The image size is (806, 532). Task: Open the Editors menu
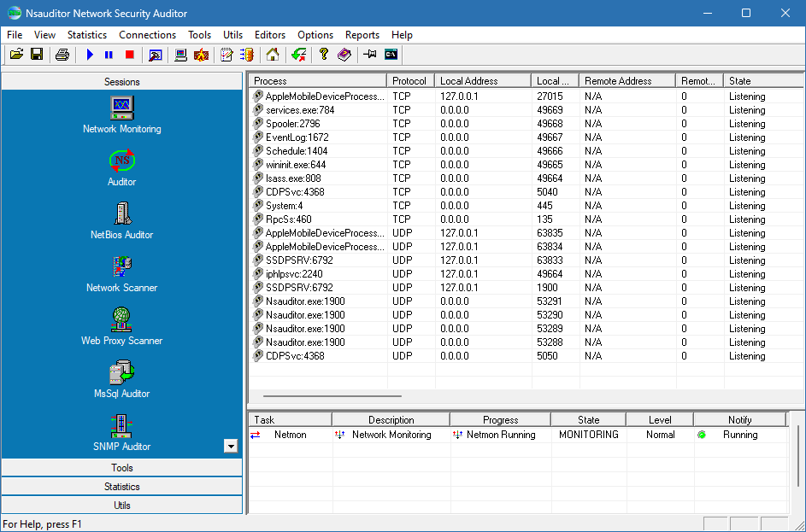pyautogui.click(x=270, y=35)
